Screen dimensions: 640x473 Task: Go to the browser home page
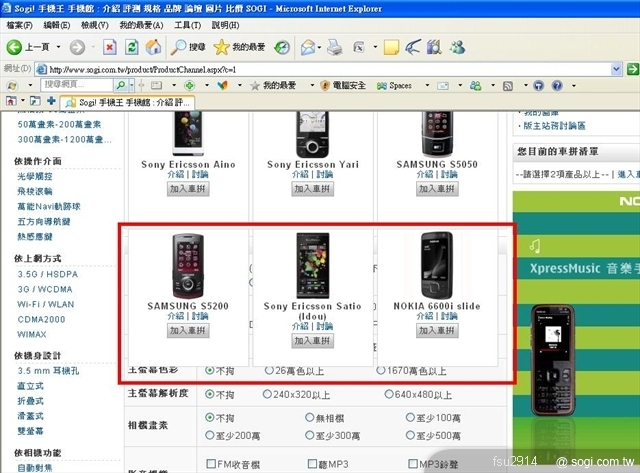(x=154, y=47)
